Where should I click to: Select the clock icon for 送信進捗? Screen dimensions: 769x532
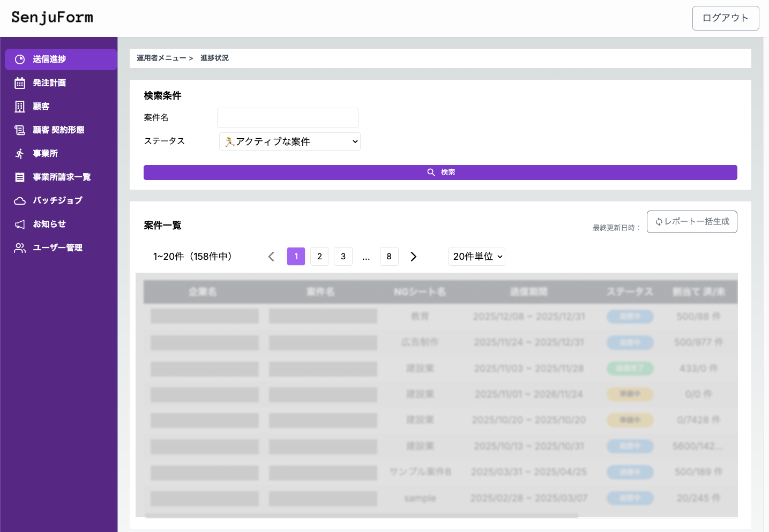point(19,59)
